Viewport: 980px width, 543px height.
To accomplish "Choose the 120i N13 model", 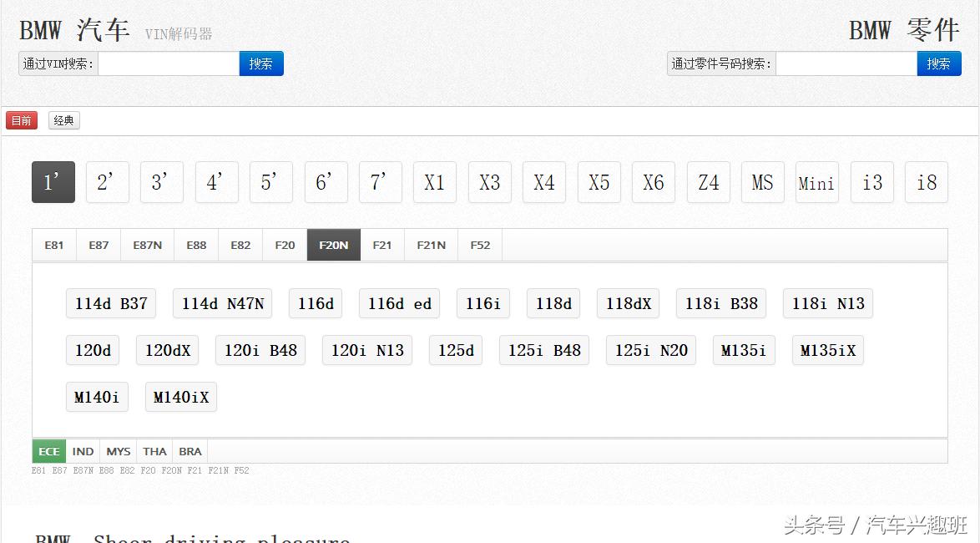I will coord(367,350).
